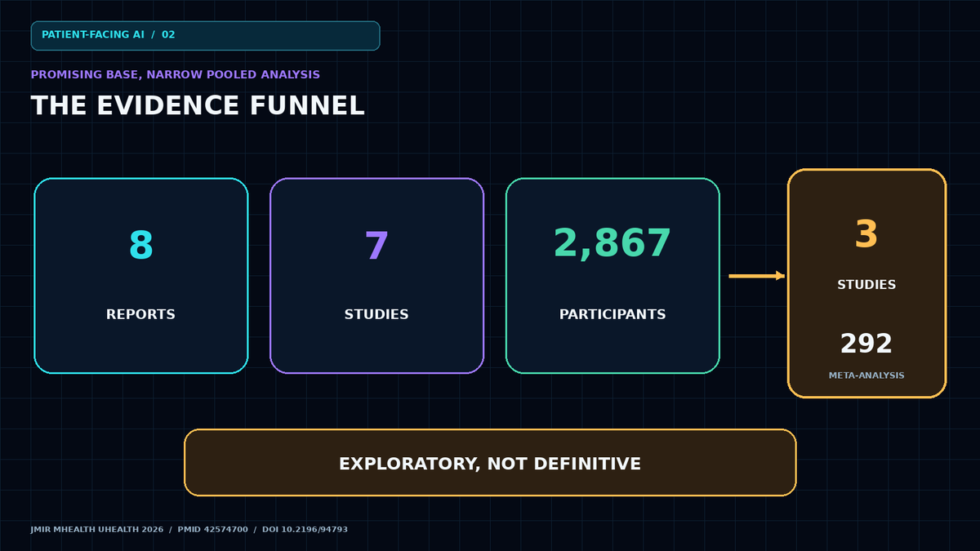Click the white number 292

[x=866, y=344]
